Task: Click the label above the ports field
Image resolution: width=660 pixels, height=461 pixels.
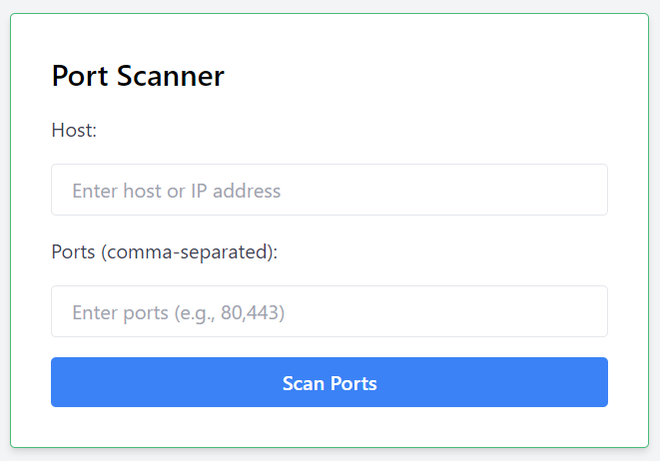Action: coord(164,252)
